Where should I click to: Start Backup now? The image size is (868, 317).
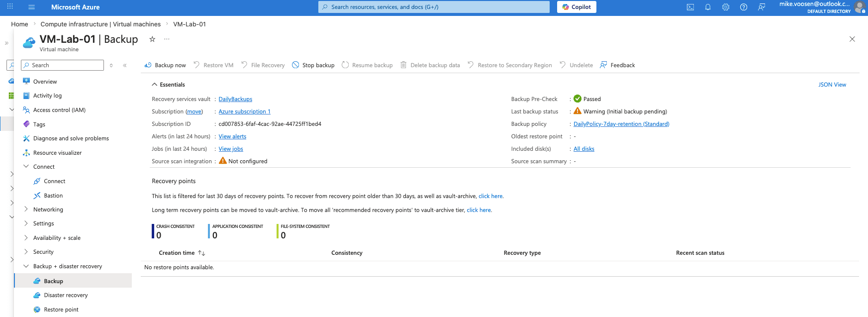point(165,65)
